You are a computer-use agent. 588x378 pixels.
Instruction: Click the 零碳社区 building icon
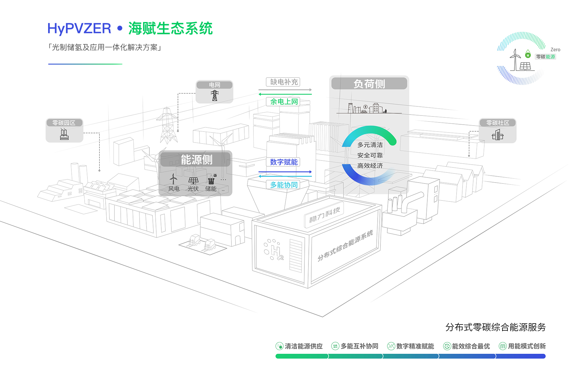pyautogui.click(x=497, y=135)
